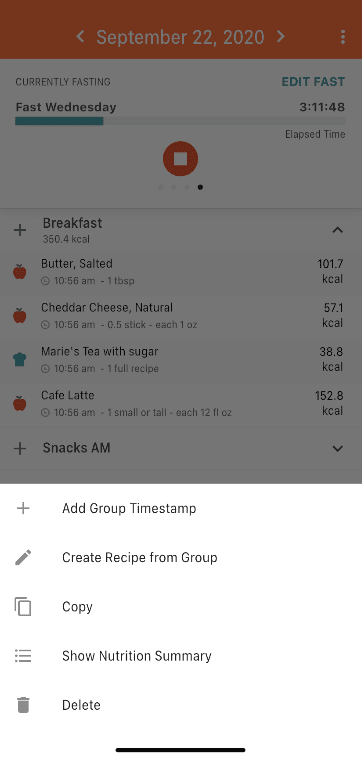Tap the plus icon beside Breakfast

tap(20, 230)
